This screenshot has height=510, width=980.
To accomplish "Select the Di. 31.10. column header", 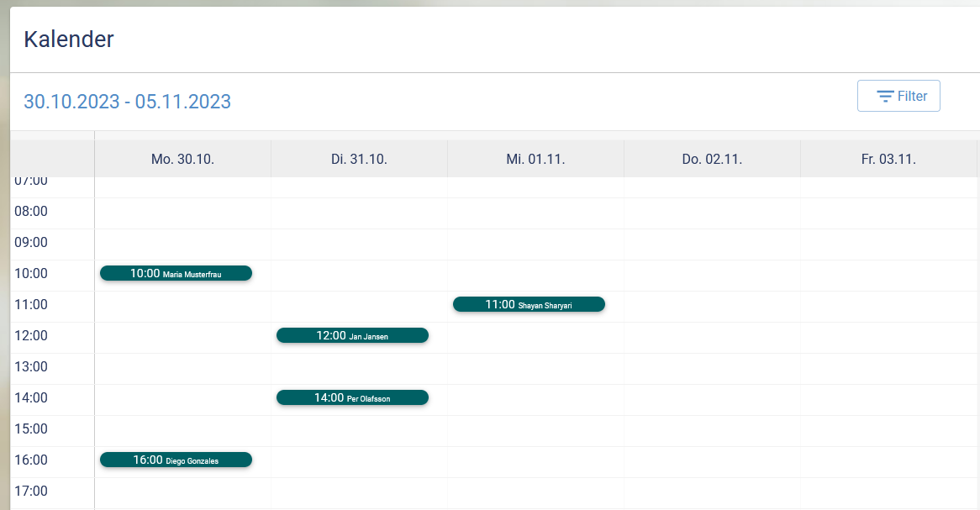I will point(359,159).
